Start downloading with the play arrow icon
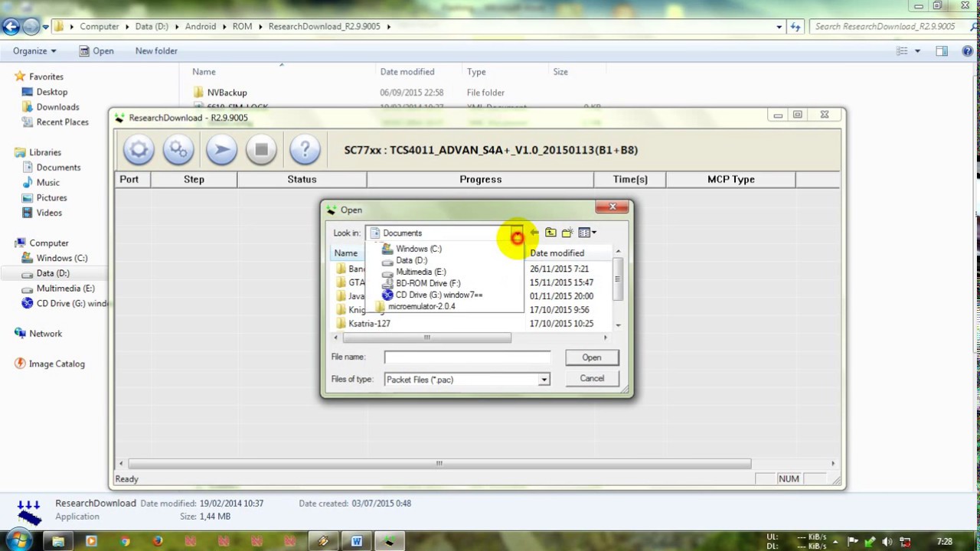The image size is (980, 551). coord(220,150)
